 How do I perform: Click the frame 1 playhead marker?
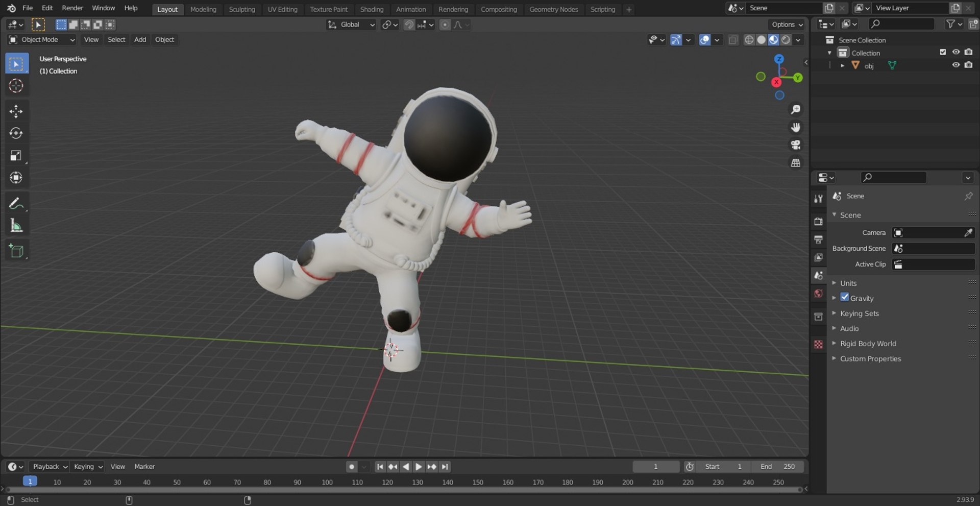point(30,481)
